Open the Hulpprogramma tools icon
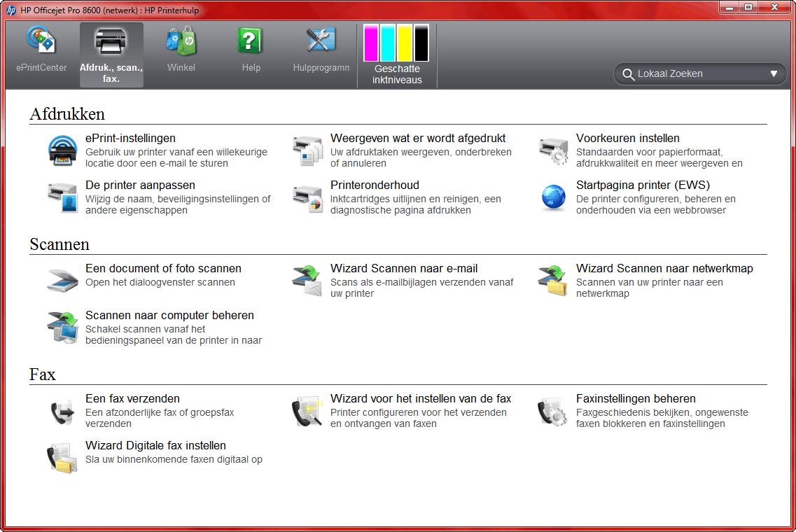 (x=321, y=41)
